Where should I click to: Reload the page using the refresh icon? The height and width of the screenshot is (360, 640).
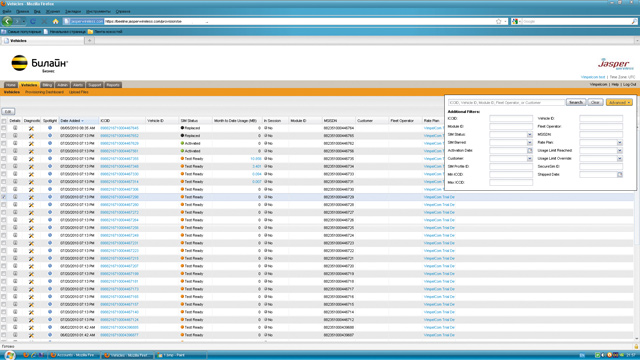[33, 21]
